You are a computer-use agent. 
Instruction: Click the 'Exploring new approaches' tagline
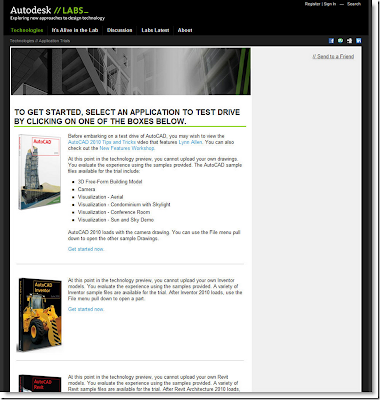[57, 18]
